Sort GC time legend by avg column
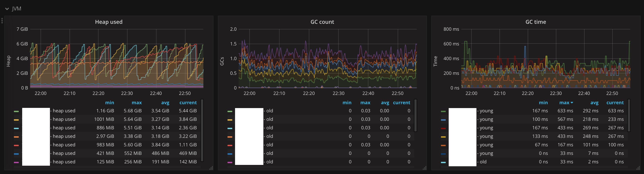 click(x=594, y=102)
